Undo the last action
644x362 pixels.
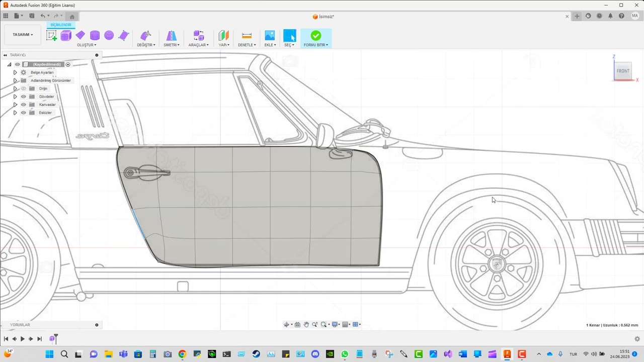(43, 16)
